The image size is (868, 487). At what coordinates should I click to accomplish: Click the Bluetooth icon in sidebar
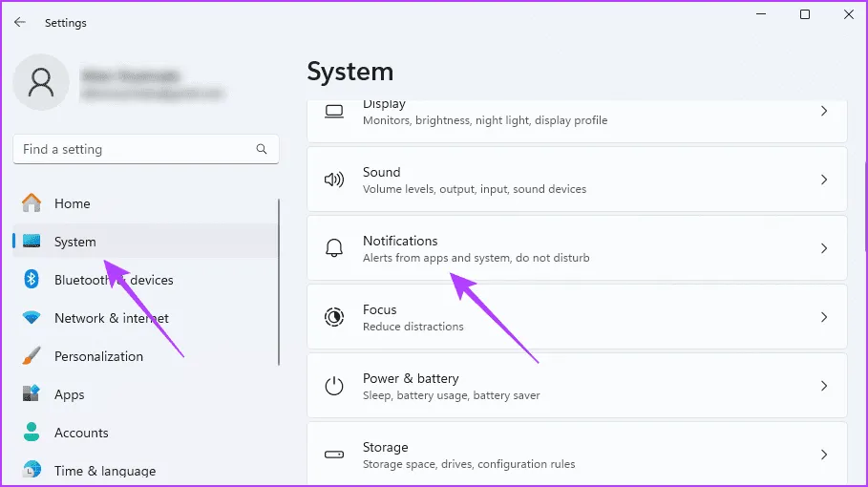(32, 280)
